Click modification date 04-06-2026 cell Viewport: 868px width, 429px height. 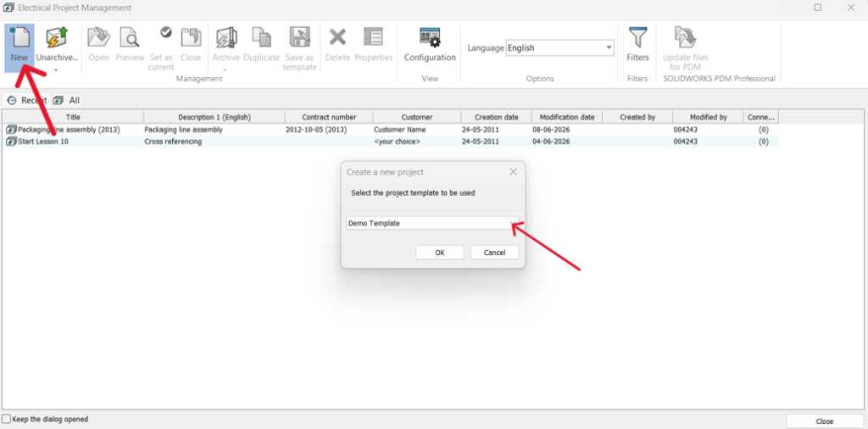(x=551, y=142)
